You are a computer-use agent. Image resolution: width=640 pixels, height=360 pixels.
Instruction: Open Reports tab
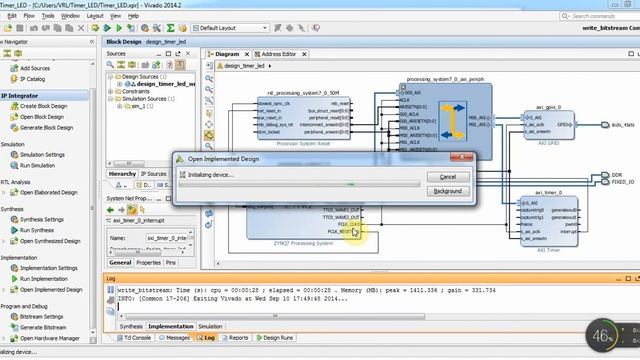click(235, 338)
